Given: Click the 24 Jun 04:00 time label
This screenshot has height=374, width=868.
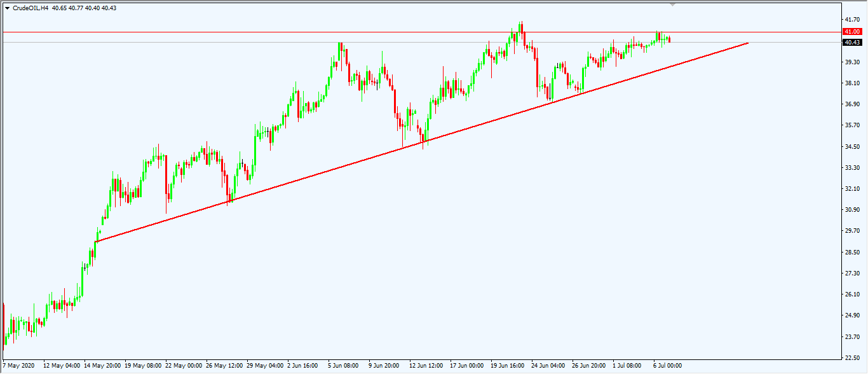Looking at the screenshot, I should (x=550, y=366).
